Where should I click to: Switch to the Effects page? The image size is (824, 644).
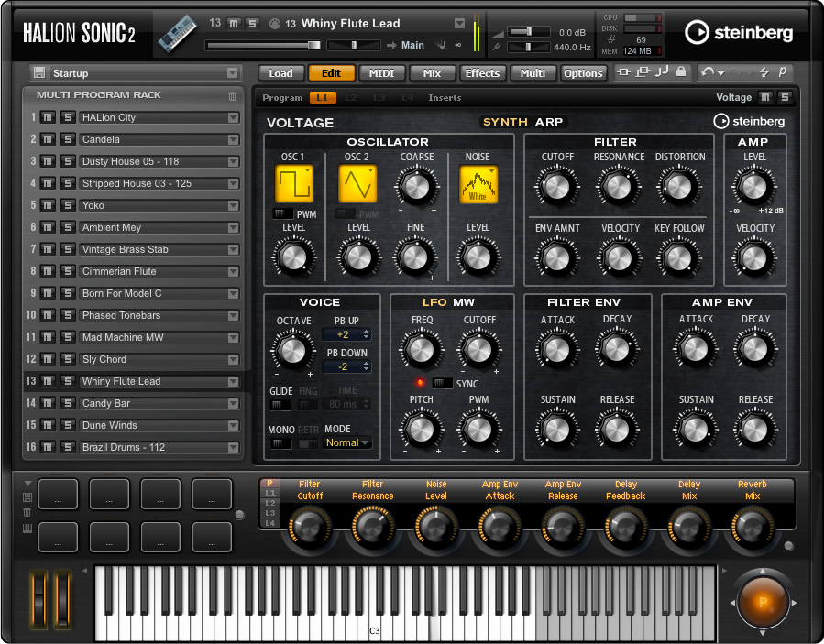click(482, 73)
